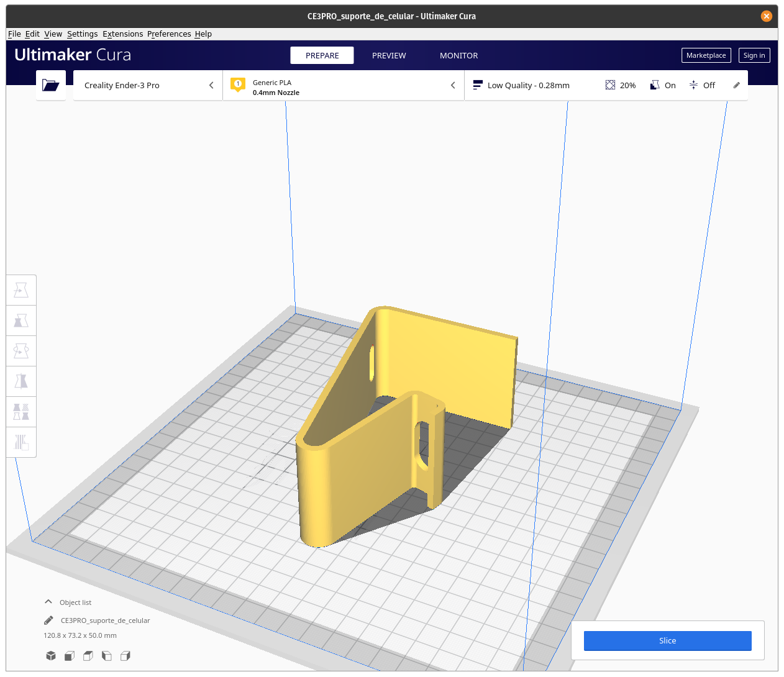Switch to the PREVIEW stage
784x677 pixels.
click(389, 55)
